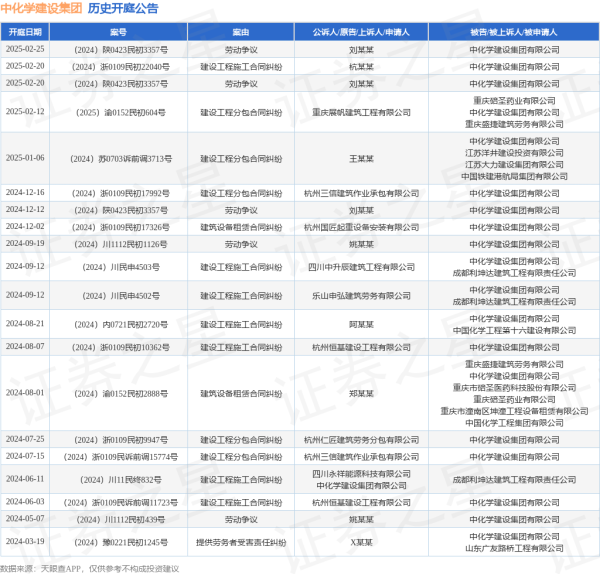This screenshot has width=600, height=574.
Task: Click case number 浙0109民初9947号
Action: [121, 440]
